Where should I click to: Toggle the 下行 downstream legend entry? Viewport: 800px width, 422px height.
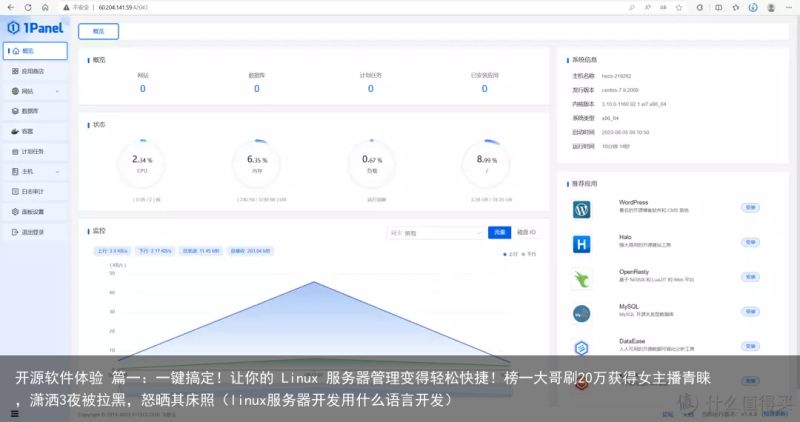tap(529, 254)
